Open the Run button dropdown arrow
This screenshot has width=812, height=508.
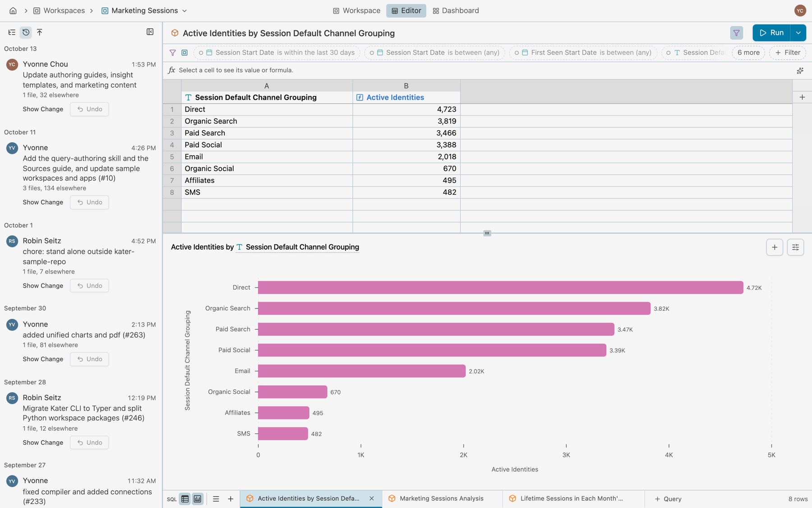point(798,33)
